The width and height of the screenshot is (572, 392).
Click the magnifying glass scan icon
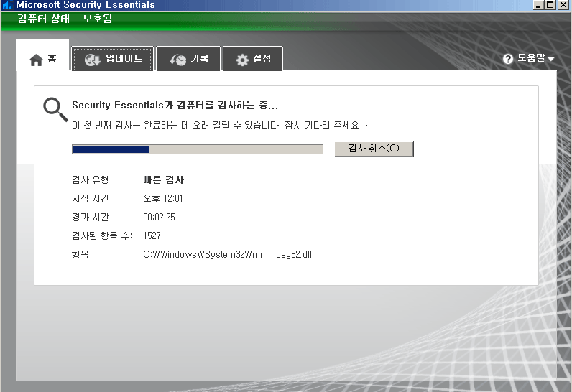point(55,109)
